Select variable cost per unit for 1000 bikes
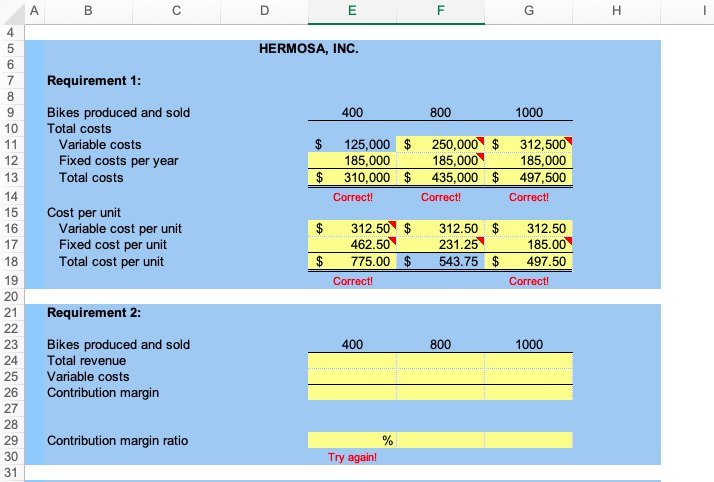 [x=529, y=228]
